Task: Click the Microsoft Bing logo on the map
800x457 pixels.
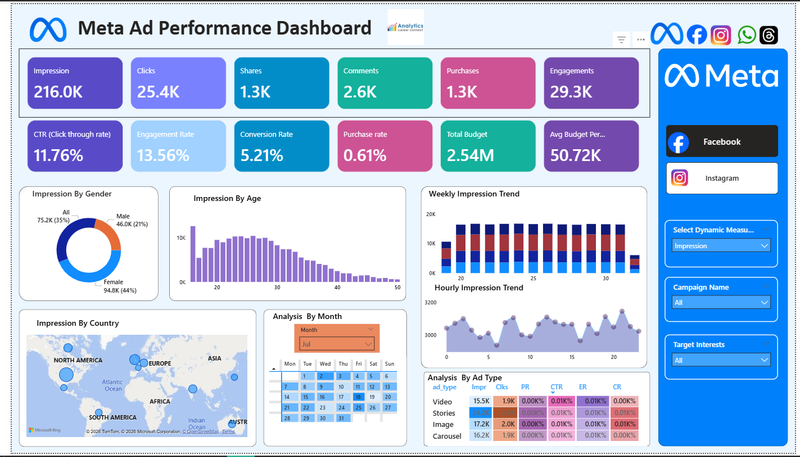Action: pos(44,430)
